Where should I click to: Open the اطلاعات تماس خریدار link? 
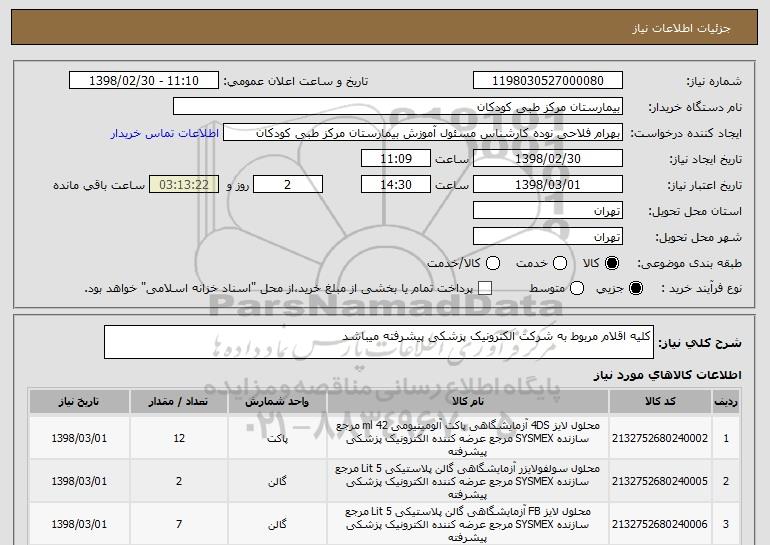(165, 133)
